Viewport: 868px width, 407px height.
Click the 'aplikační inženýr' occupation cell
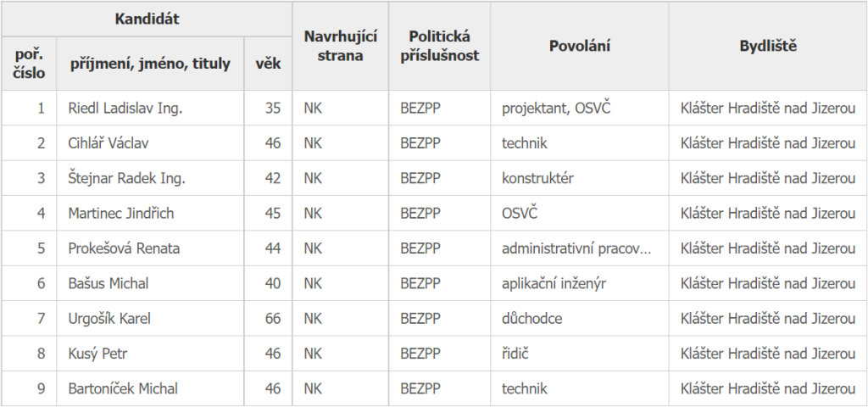(554, 283)
